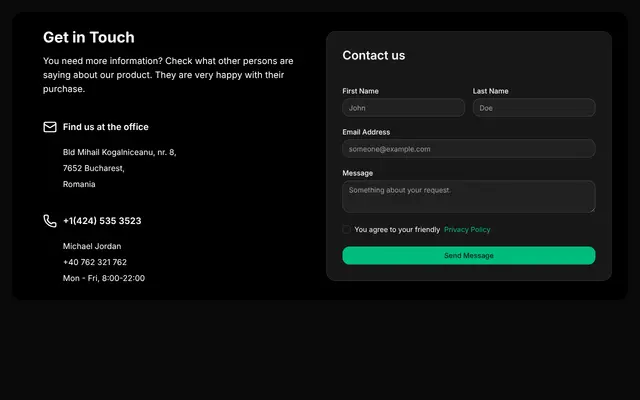The image size is (640, 400).
Task: Click the 'You need more information?' paragraph
Action: click(x=168, y=75)
